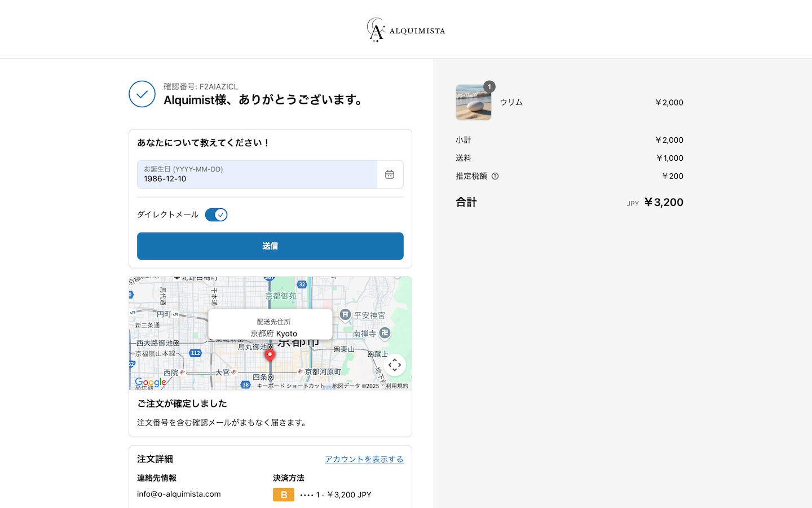Screen dimensions: 812x508
Task: Click the ご注文が確定しました heading
Action: click(182, 404)
